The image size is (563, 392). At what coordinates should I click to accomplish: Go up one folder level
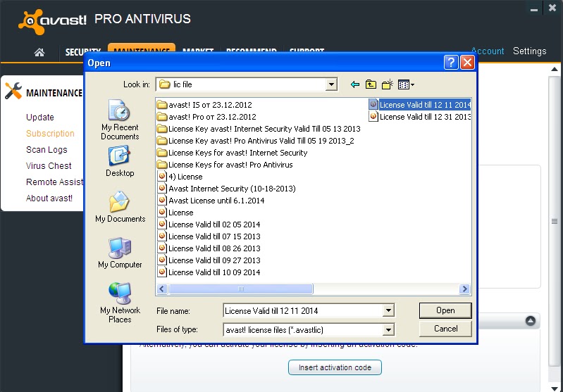click(371, 84)
